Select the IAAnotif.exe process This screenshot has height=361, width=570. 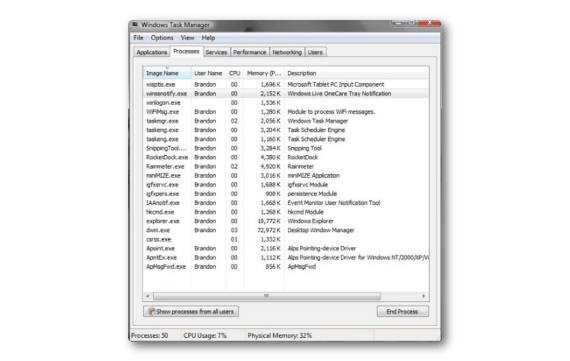pos(286,202)
